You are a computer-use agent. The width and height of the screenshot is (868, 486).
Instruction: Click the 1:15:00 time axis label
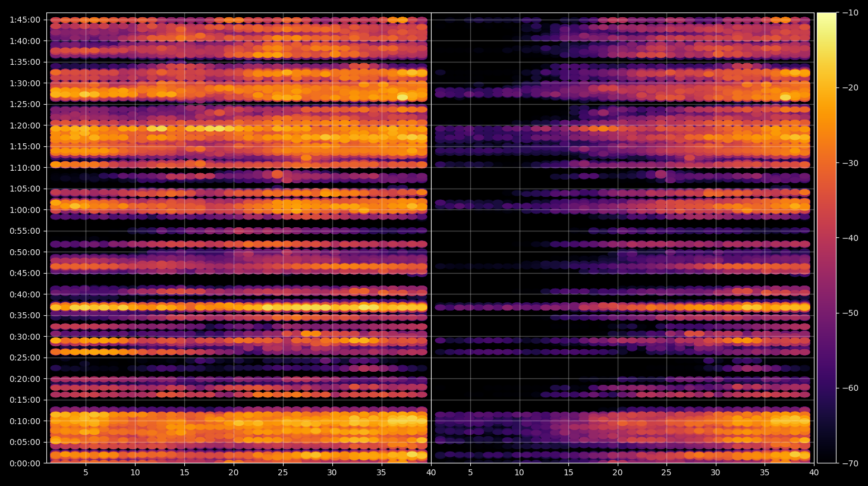25,146
